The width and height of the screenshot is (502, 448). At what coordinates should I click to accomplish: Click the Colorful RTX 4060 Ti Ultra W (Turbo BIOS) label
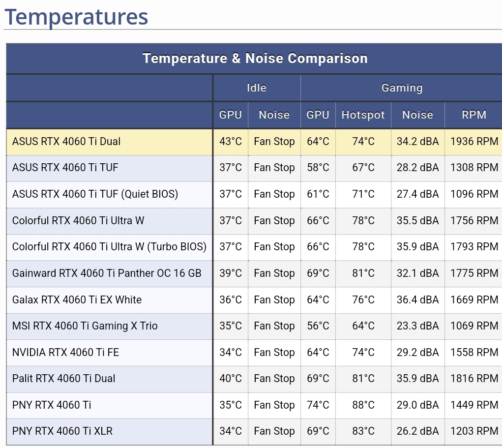[109, 247]
